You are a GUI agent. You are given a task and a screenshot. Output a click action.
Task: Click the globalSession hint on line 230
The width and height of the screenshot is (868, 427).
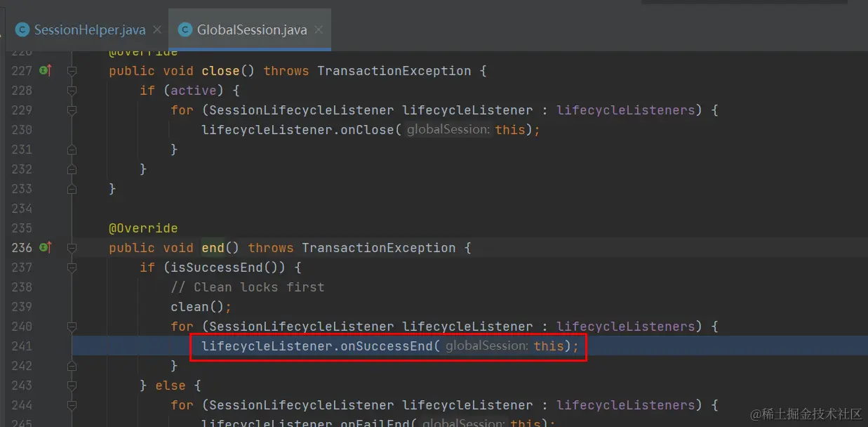(448, 130)
